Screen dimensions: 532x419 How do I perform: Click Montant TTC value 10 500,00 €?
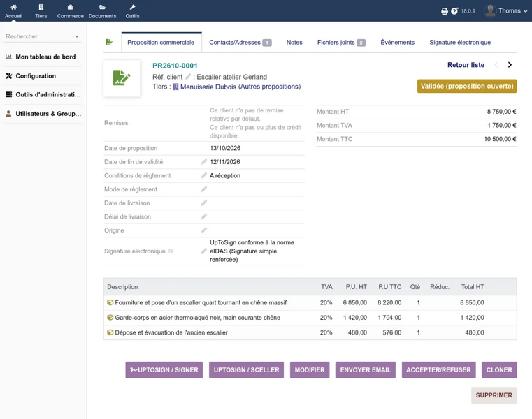point(500,139)
